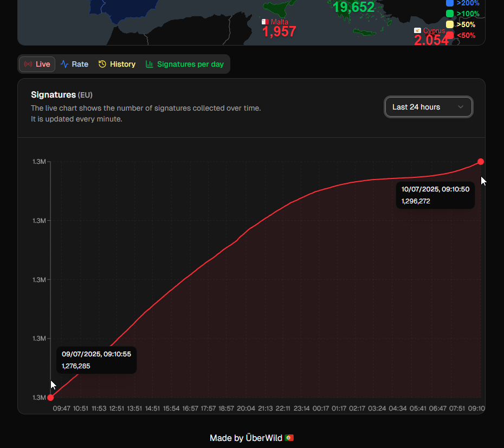This screenshot has width=504, height=448.
Task: Click the live broadcast icon
Action: click(x=28, y=64)
